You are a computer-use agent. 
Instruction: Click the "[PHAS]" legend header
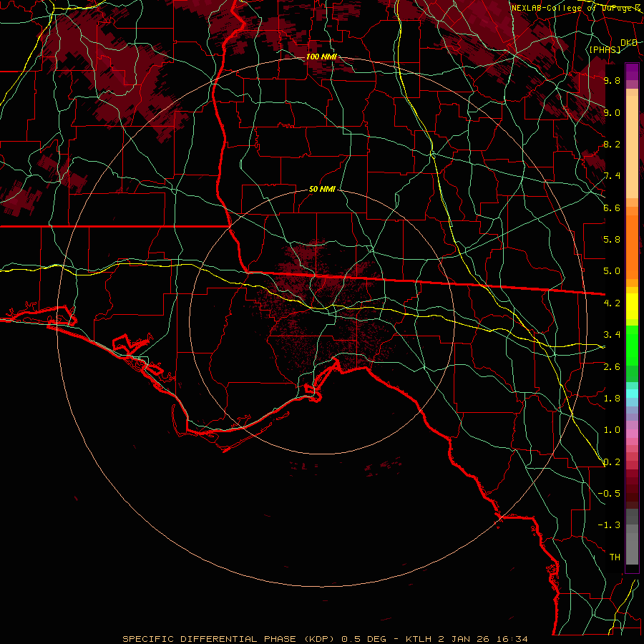pyautogui.click(x=605, y=49)
